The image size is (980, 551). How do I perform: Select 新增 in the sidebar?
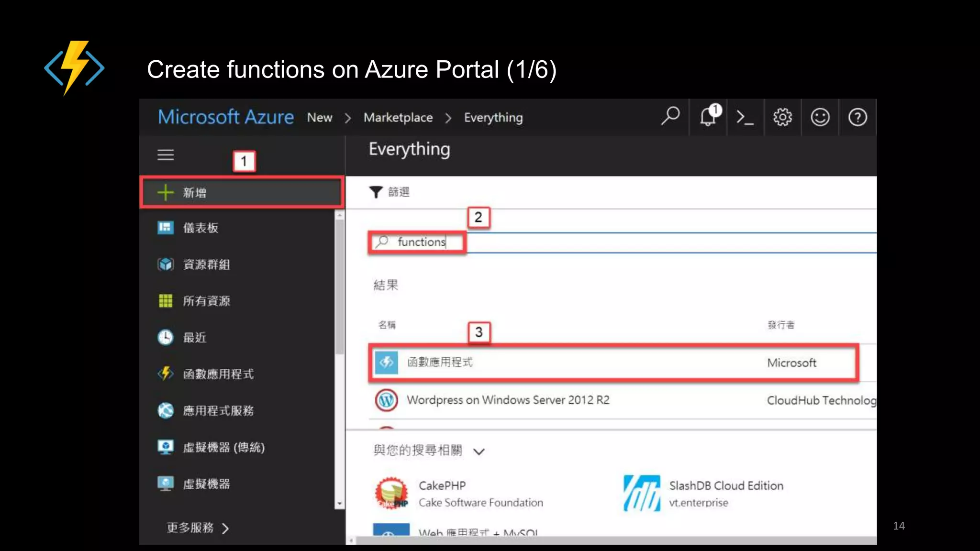[242, 192]
